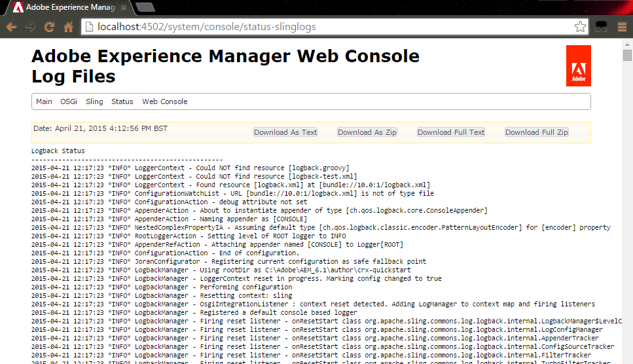This screenshot has width=633, height=364.
Task: Open the Main menu
Action: click(x=44, y=101)
